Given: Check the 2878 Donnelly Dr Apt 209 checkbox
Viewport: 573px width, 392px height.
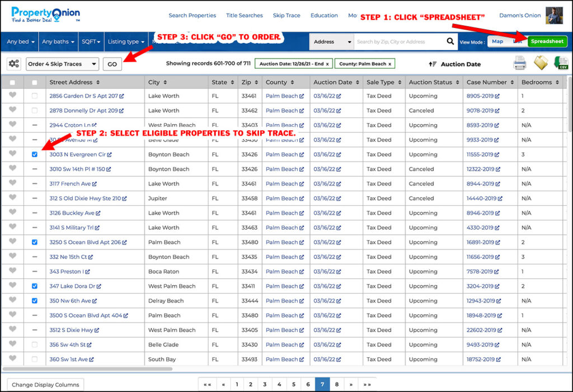Looking at the screenshot, I should pos(34,110).
